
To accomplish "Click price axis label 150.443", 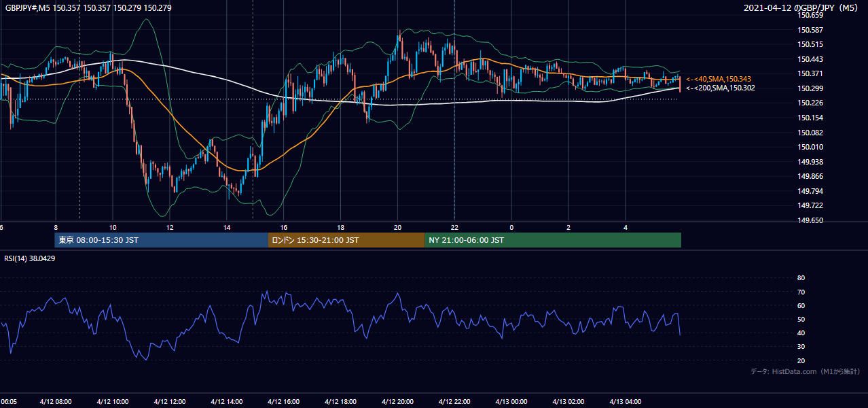I will 810,59.
